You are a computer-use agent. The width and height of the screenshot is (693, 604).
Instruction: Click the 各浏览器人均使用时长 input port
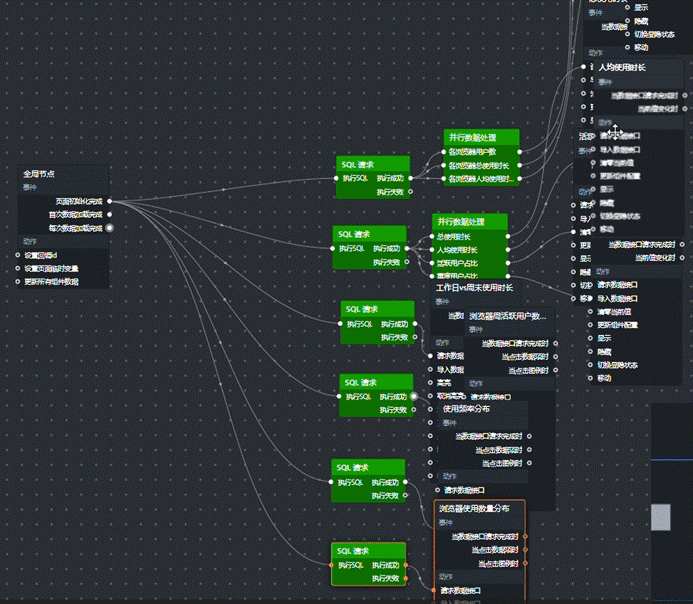pos(443,179)
